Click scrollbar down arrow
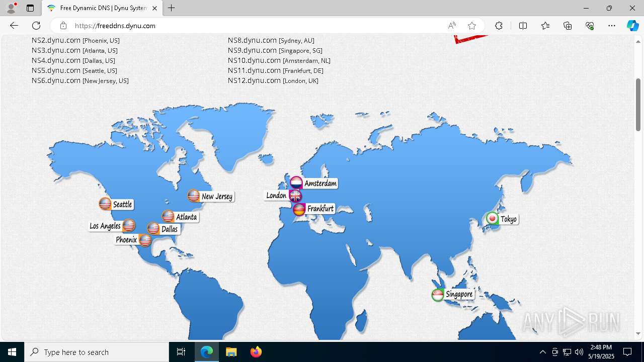Screen dimensions: 644x362 (638, 333)
